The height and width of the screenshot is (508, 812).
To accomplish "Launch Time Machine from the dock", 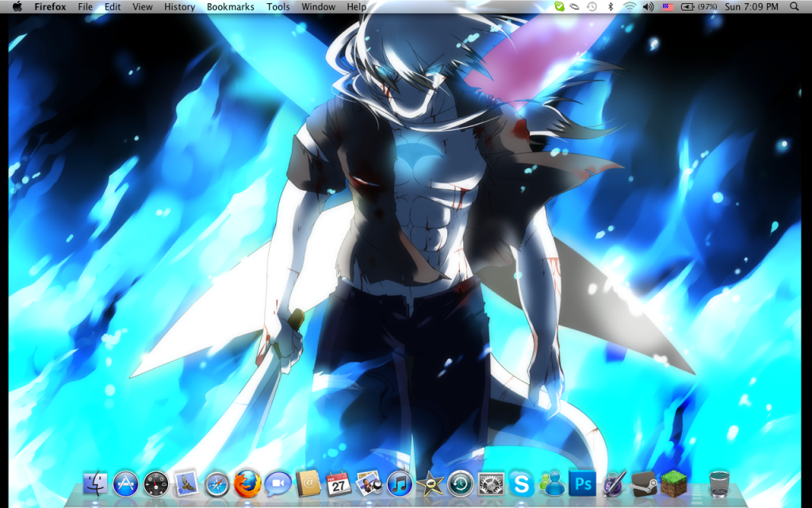I will [461, 485].
